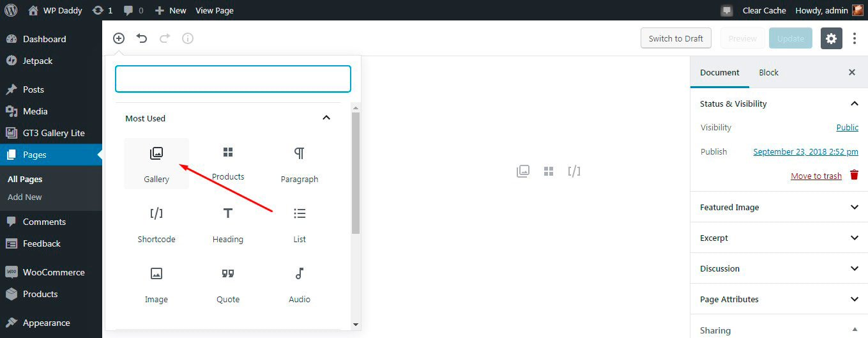This screenshot has height=338, width=868.
Task: Click Add New under Pages
Action: (25, 197)
